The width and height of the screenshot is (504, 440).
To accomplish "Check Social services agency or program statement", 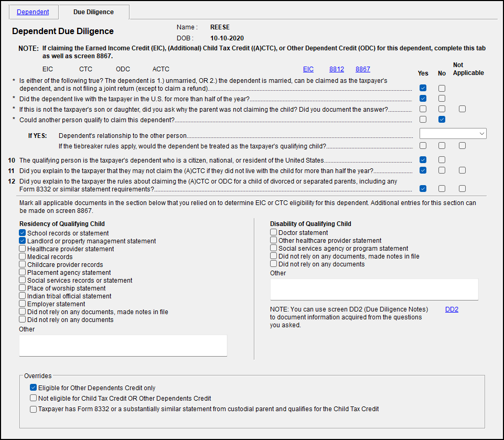I will click(274, 248).
